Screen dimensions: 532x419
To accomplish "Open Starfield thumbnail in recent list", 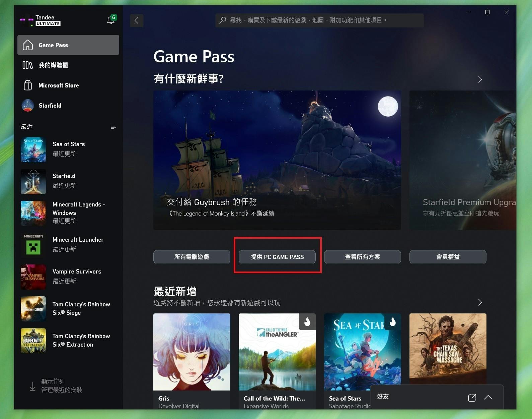I will click(33, 181).
